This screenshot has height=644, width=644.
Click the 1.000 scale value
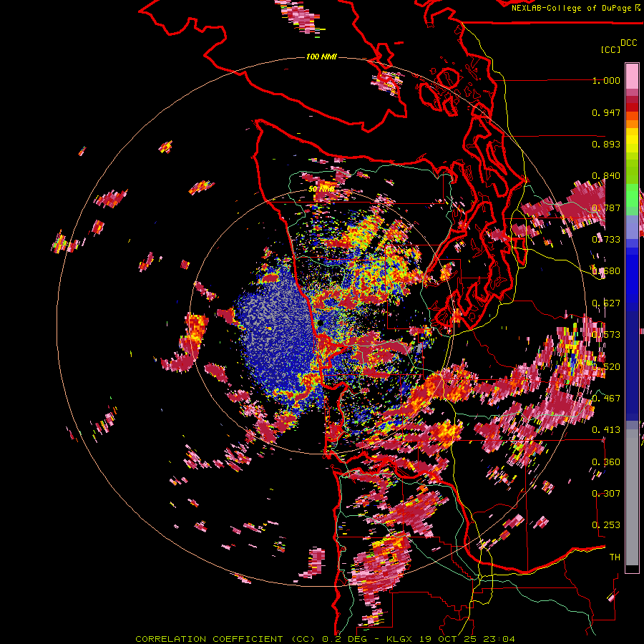606,80
